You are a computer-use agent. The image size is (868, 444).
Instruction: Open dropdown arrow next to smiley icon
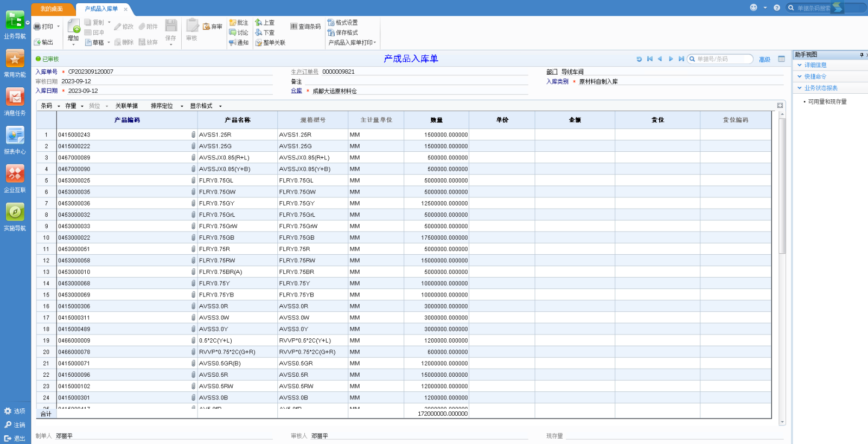tap(765, 8)
